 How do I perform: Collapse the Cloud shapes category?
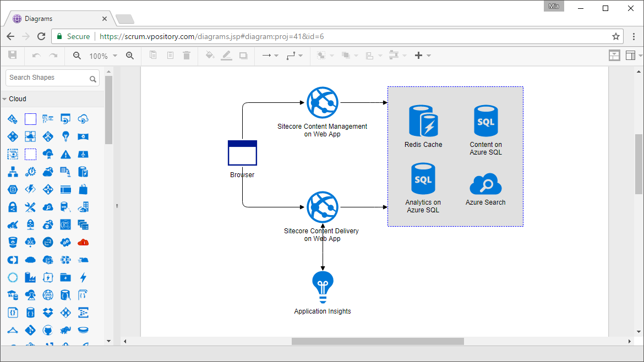(14, 99)
